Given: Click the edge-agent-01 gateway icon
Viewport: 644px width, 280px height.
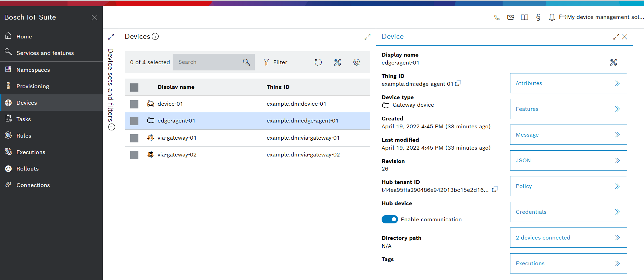Looking at the screenshot, I should click(151, 120).
